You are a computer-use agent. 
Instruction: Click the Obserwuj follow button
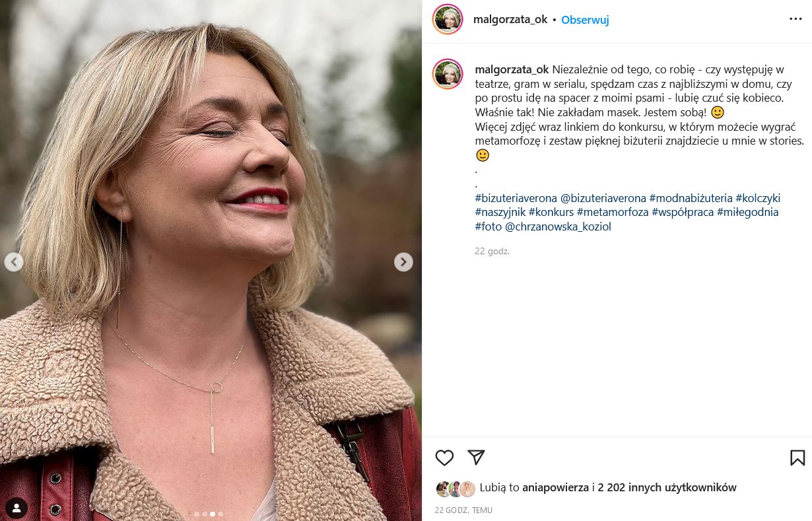pyautogui.click(x=585, y=20)
